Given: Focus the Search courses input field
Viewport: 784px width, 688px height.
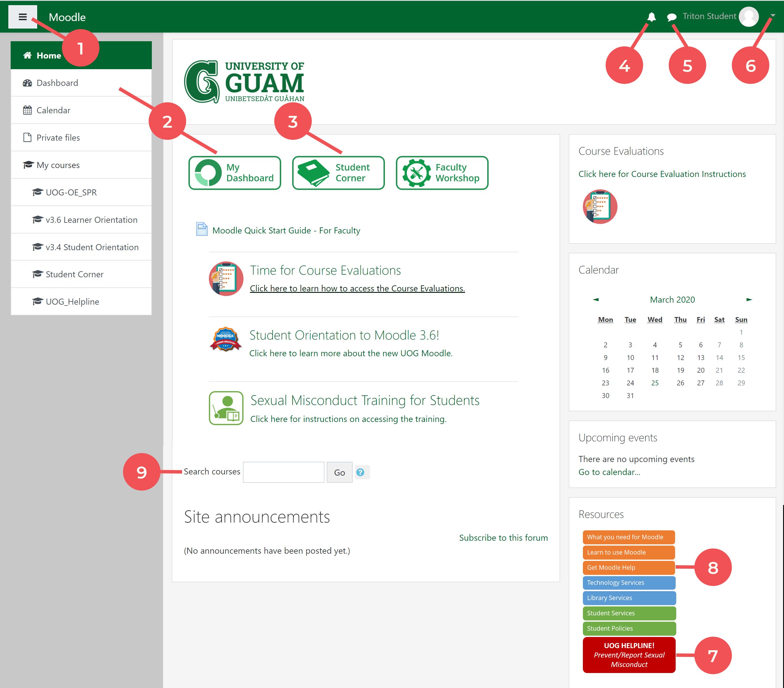Looking at the screenshot, I should [x=284, y=472].
